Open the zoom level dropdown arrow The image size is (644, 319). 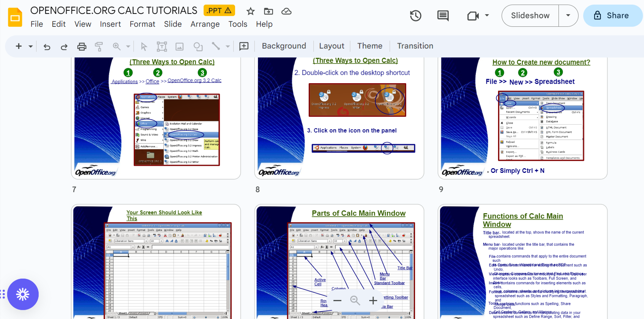tap(128, 46)
